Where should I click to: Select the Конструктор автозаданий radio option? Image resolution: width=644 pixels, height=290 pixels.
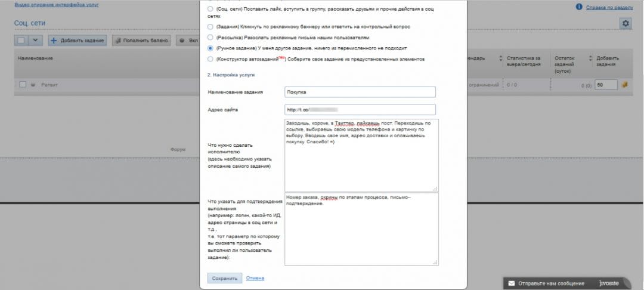[x=210, y=59]
